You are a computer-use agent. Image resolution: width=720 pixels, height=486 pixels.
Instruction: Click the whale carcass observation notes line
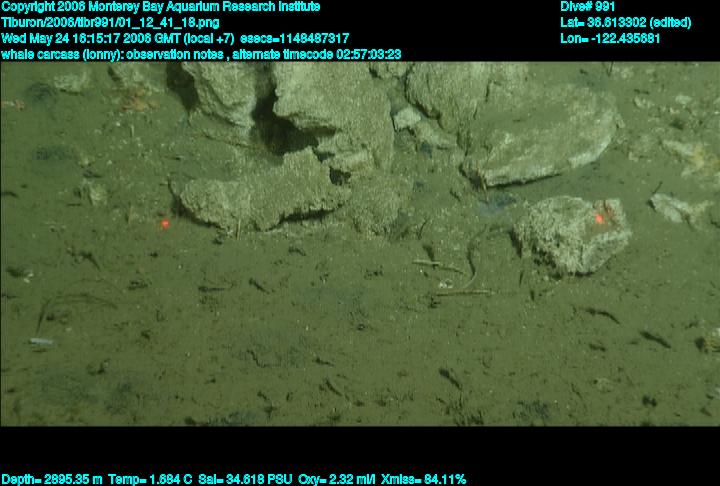[x=201, y=54]
